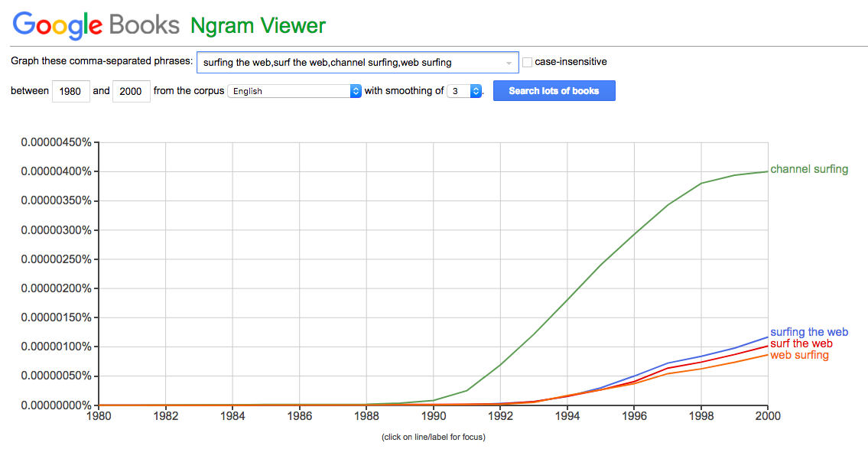Click the Google logo

pyautogui.click(x=57, y=25)
